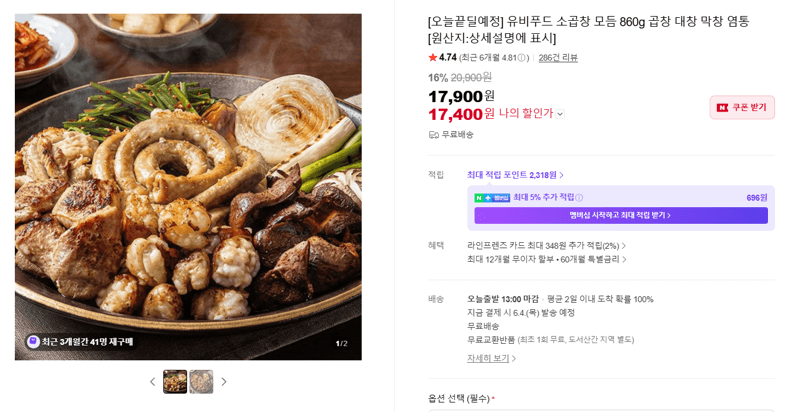Open 최대 12개월 무이자 할부 details
Image resolution: width=800 pixels, height=412 pixels.
[546, 259]
